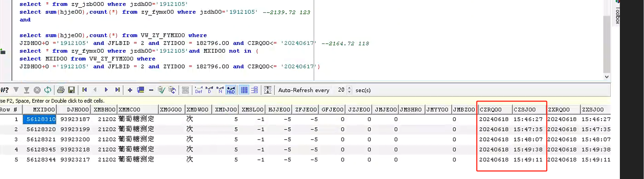Select the Def column display mode

tap(199, 90)
